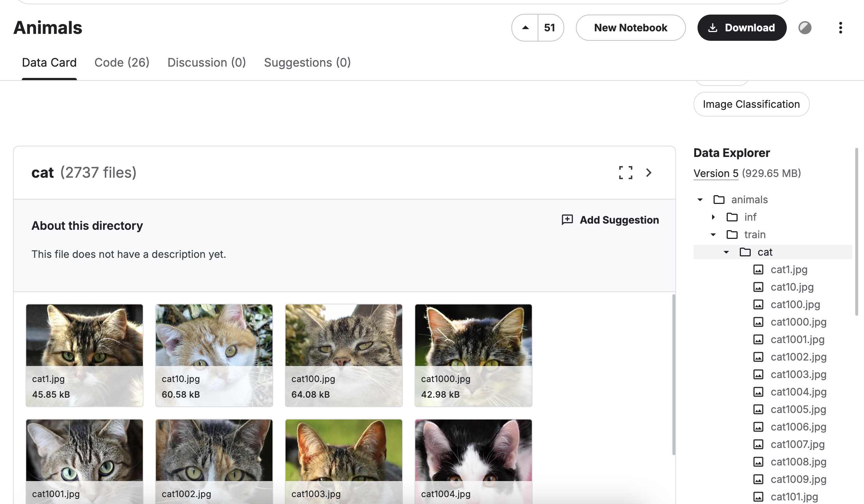Click the image icon beside cat1.jpg
Viewport: 864px width, 504px height.
tap(758, 269)
